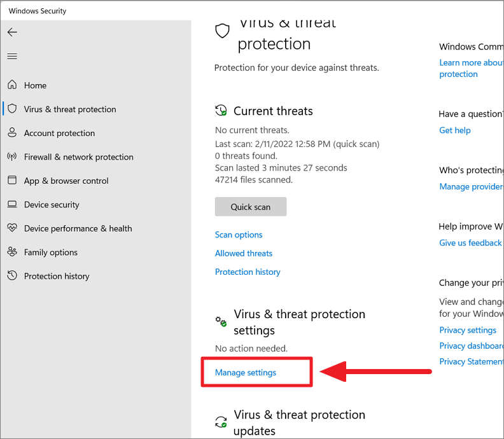
Task: Open Virus & threat protection sidebar item
Action: tap(70, 109)
